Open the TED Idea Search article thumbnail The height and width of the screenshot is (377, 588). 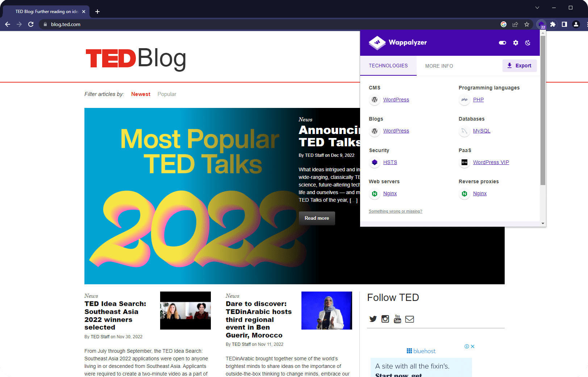[x=185, y=310]
